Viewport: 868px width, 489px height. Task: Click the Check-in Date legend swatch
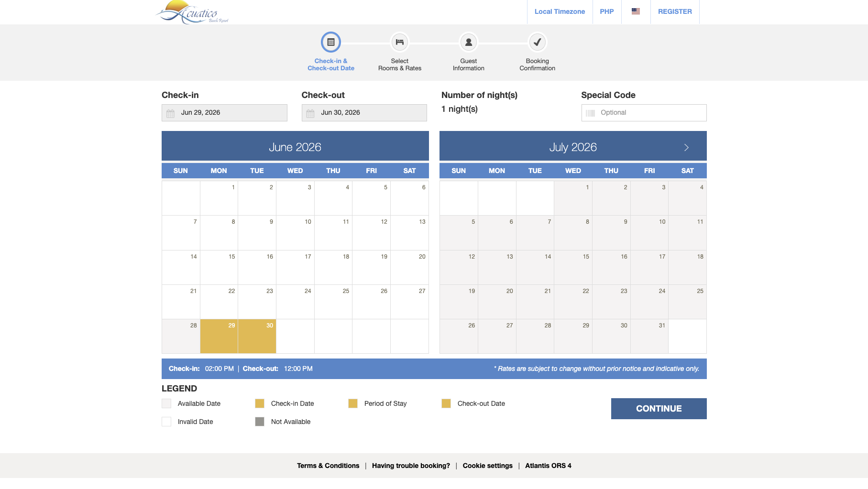tap(260, 403)
